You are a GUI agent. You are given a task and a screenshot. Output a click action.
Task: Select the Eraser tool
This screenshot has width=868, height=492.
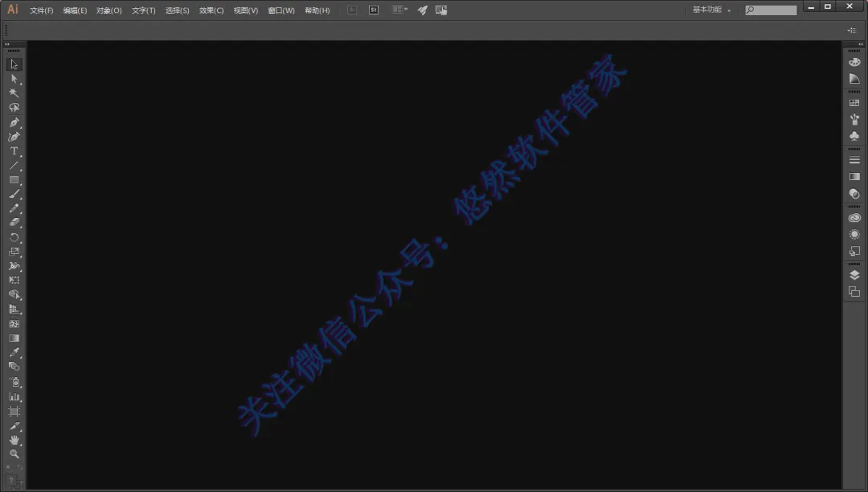coord(14,223)
